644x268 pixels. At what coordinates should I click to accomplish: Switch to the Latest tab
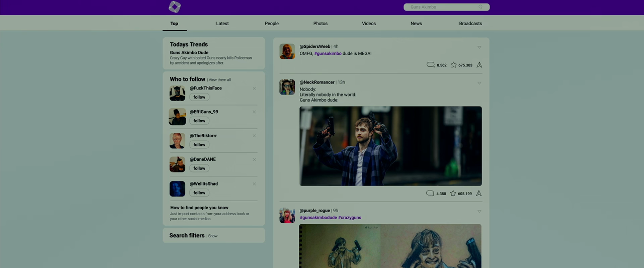[222, 24]
